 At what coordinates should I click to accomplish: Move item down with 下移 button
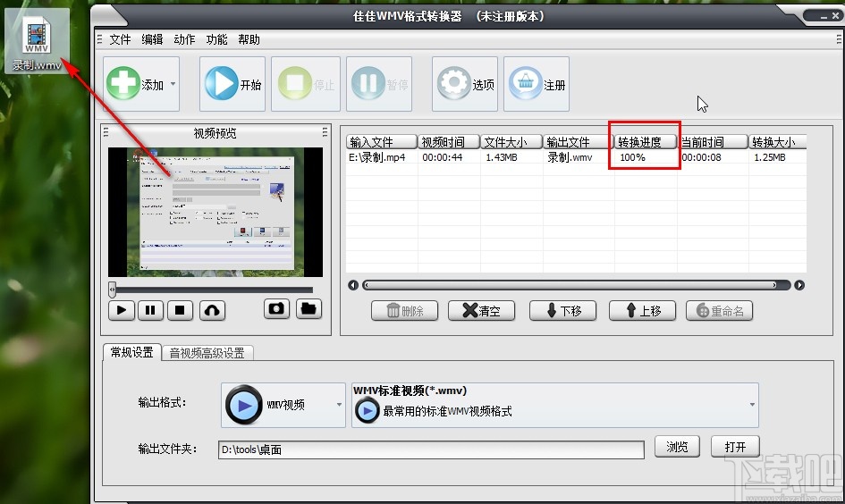pyautogui.click(x=562, y=311)
